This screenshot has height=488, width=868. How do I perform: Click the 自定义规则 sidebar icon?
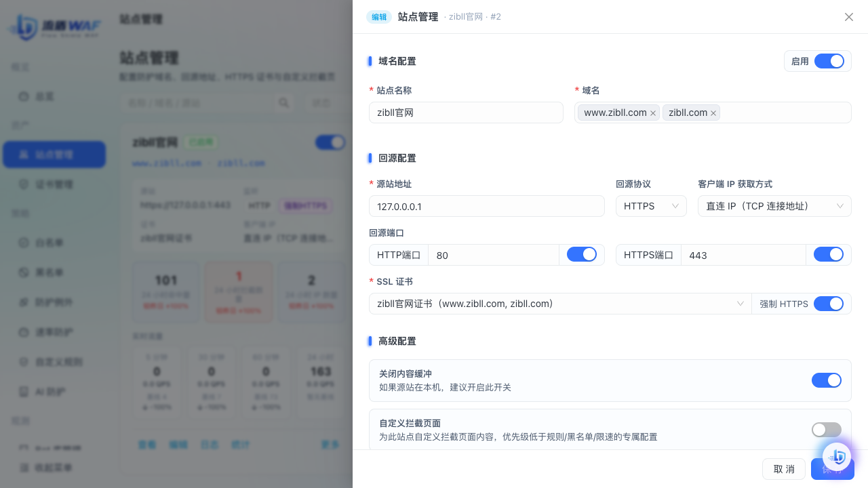(x=24, y=362)
